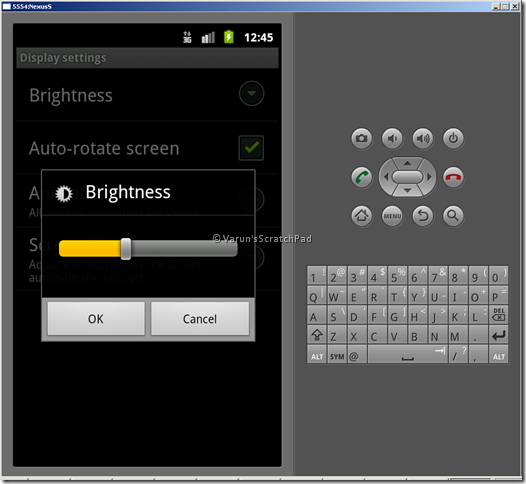The height and width of the screenshot is (484, 526).
Task: Click the signal strength icon
Action: click(x=208, y=37)
